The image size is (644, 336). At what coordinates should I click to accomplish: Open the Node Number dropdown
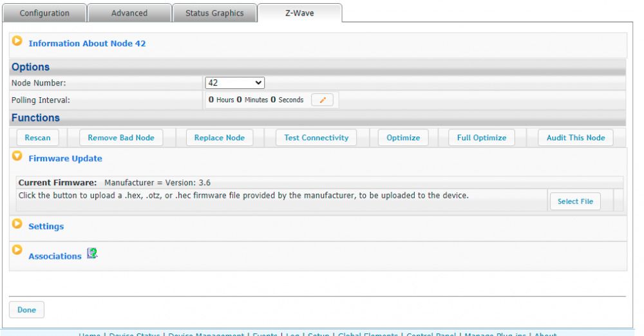[235, 82]
